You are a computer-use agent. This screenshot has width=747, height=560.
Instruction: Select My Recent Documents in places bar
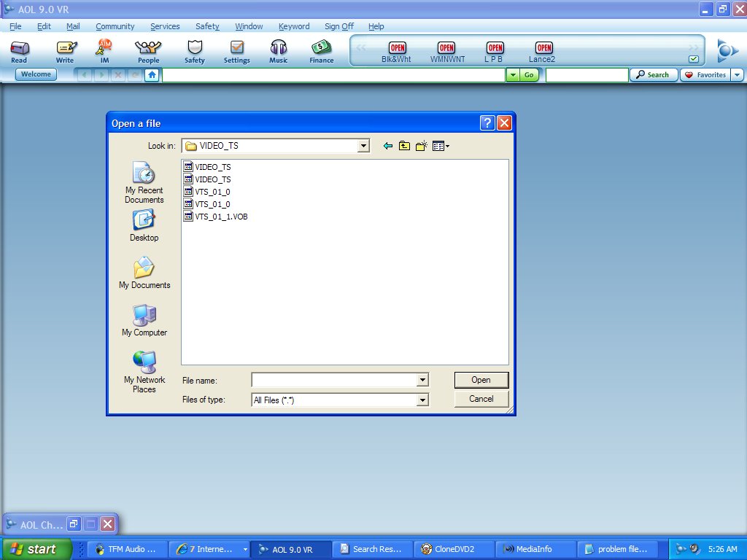(x=144, y=183)
